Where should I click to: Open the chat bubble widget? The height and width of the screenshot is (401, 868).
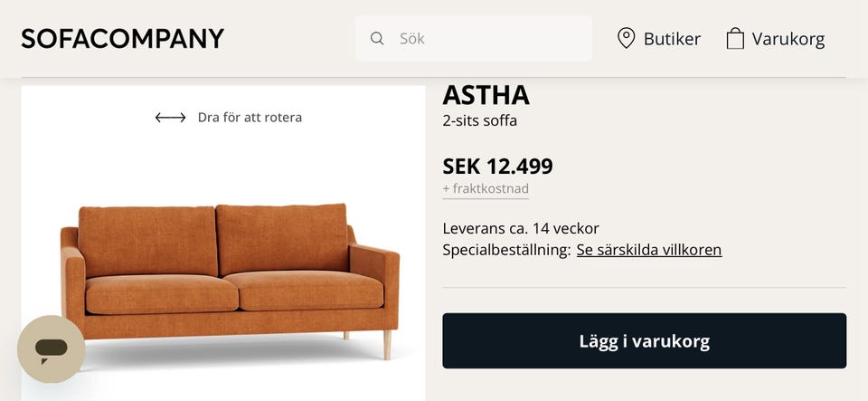coord(52,348)
